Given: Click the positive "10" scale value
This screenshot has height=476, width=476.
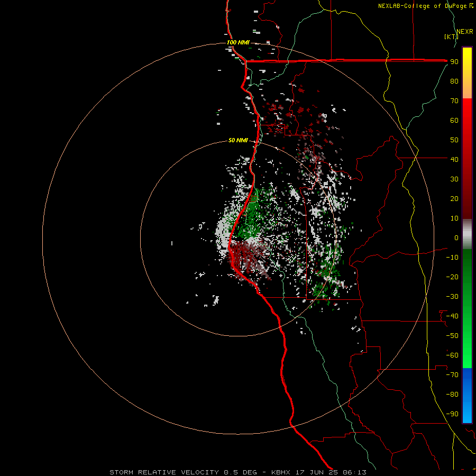Looking at the screenshot, I should click(454, 218).
